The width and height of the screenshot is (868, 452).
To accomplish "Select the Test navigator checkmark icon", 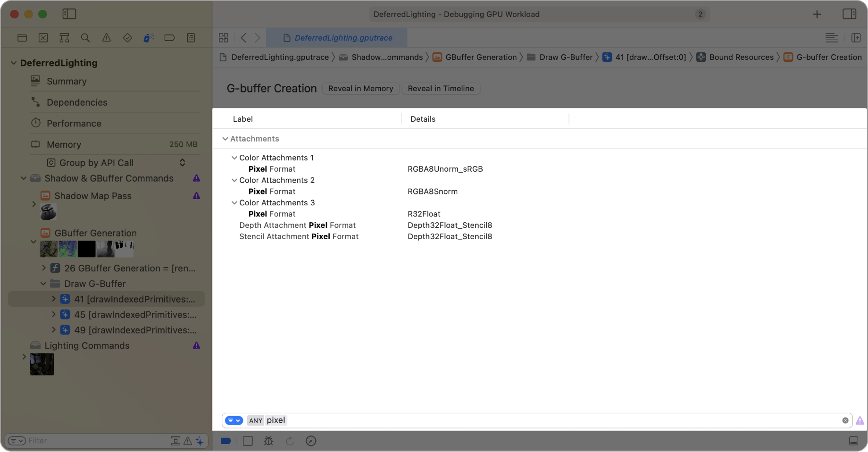I will pos(127,38).
